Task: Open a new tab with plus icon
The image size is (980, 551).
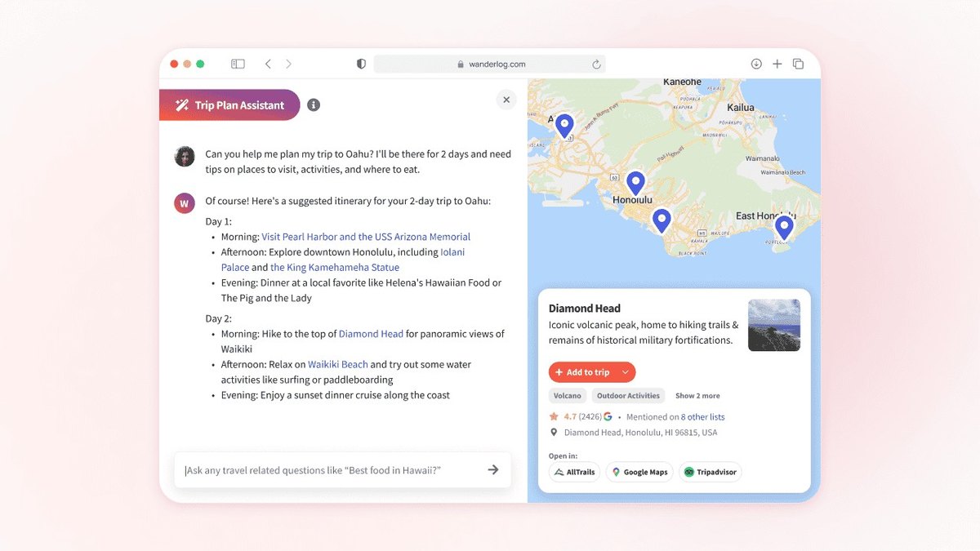Action: (x=777, y=64)
